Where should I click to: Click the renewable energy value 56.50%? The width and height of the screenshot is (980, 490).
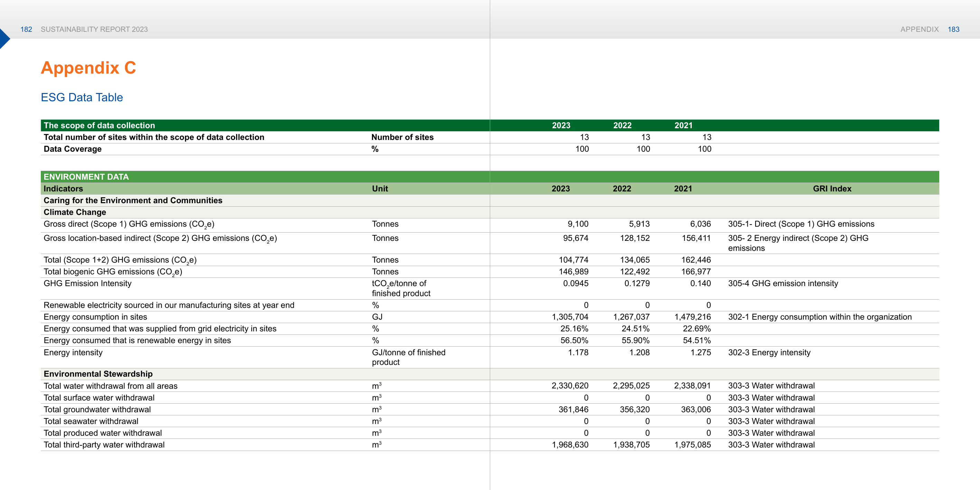575,340
